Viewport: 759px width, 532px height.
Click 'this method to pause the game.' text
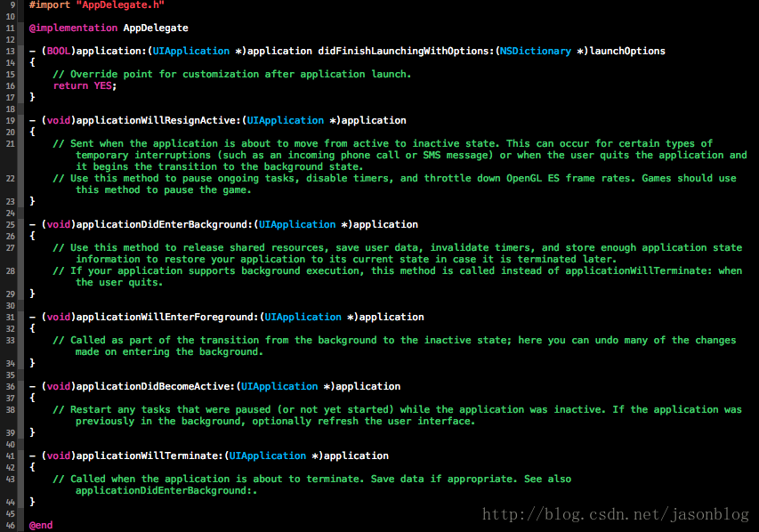coord(164,190)
